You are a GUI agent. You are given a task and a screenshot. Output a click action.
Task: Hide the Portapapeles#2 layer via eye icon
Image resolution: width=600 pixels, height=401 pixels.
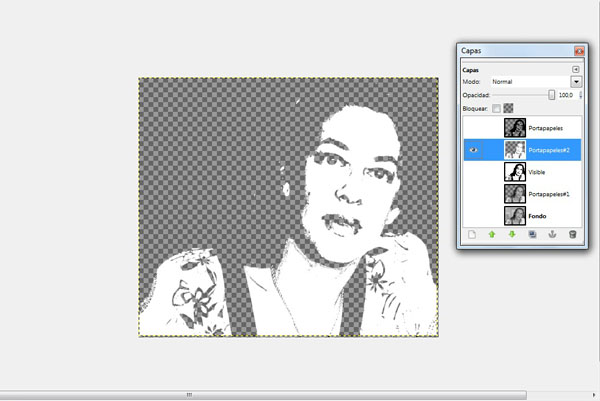click(x=473, y=150)
